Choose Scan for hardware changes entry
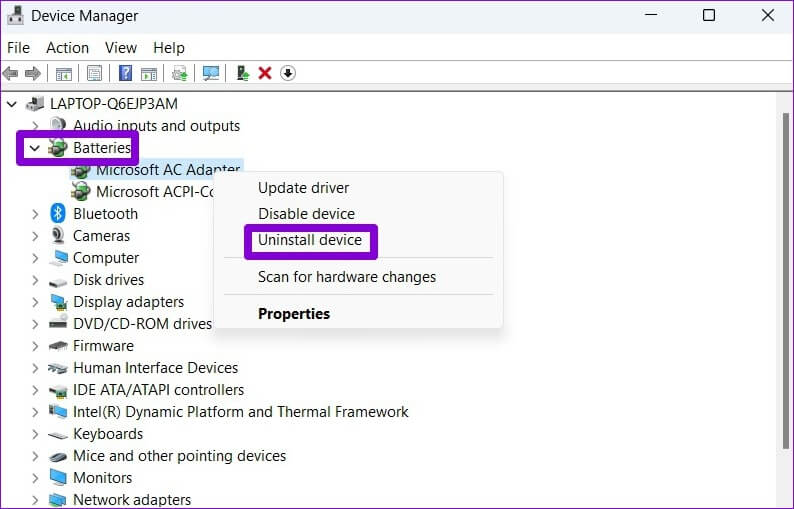794x509 pixels. pos(347,277)
